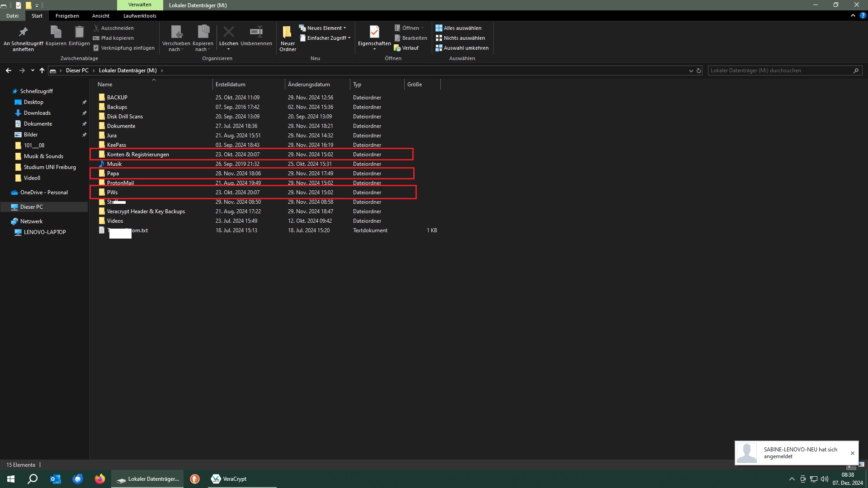Screen dimensions: 868x488
Task: Click the Löschen red X icon
Action: [x=228, y=32]
